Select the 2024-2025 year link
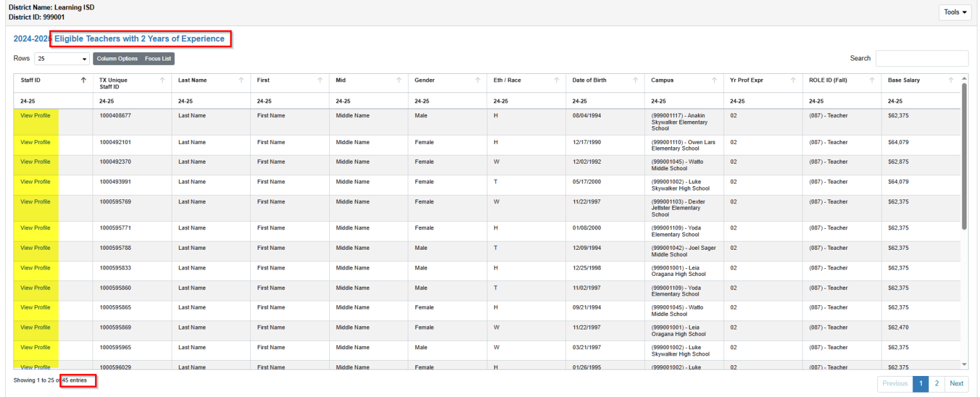The height and width of the screenshot is (397, 980). point(30,38)
